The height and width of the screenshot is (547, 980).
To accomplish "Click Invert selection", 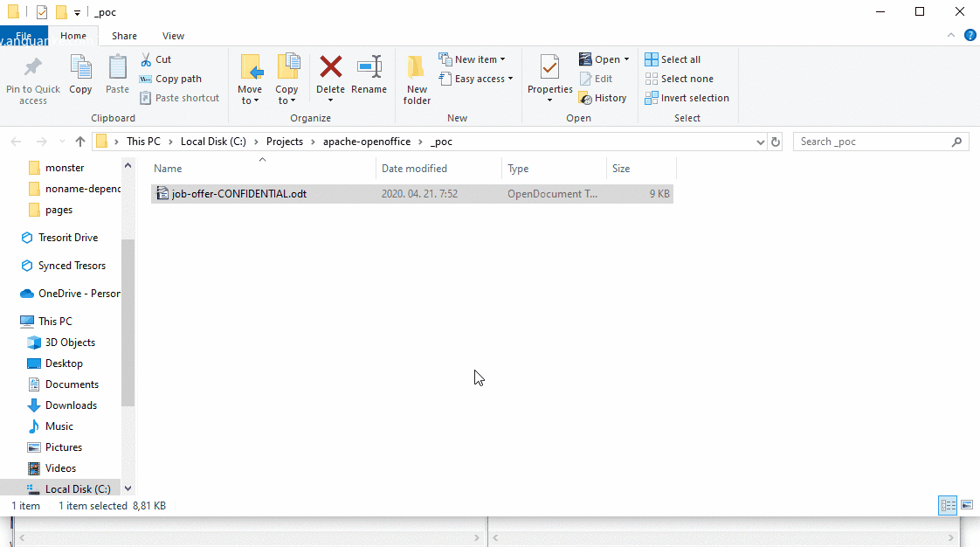I will pos(687,98).
